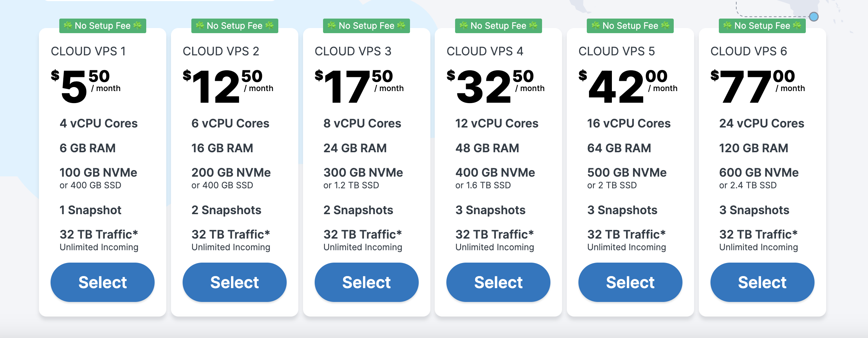Click the No Setup Fee label on VPS 3
This screenshot has width=868, height=338.
366,26
